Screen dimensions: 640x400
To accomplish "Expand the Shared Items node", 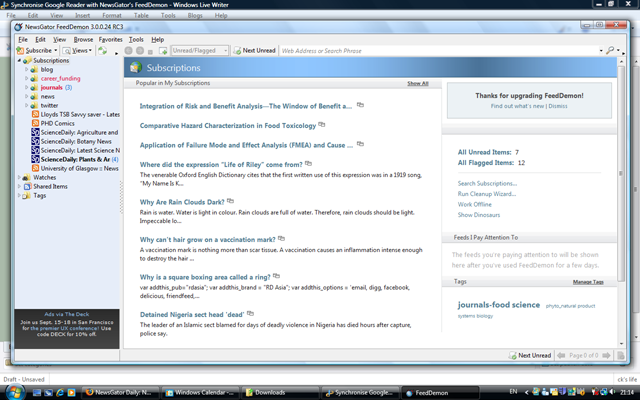I will (19, 186).
